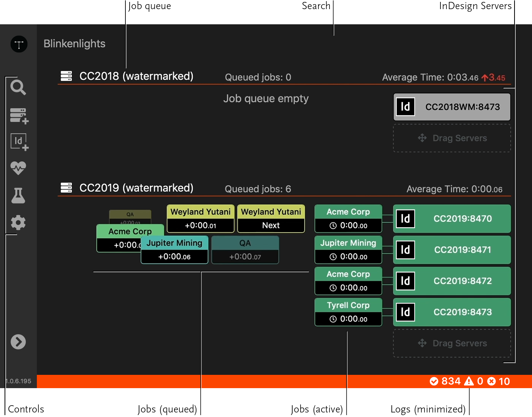Click the Id icon on CC2018WM:8473

click(405, 107)
